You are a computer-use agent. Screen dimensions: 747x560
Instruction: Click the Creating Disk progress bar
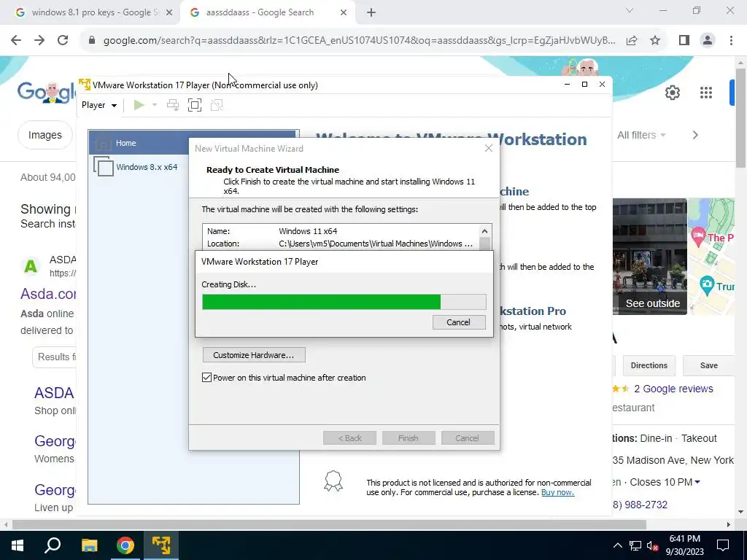point(344,302)
